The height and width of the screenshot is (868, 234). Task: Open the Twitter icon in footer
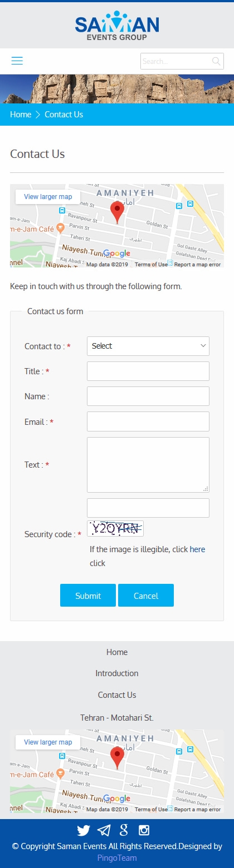(x=84, y=831)
